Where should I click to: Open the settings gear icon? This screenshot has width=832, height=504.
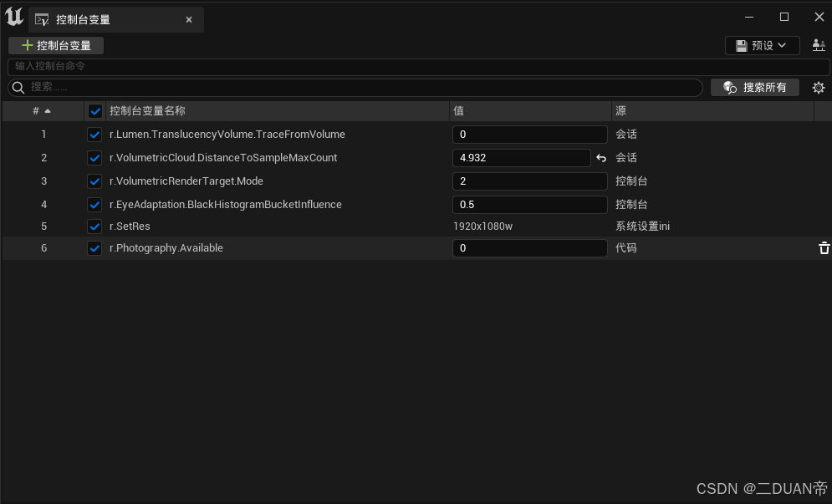pyautogui.click(x=819, y=88)
